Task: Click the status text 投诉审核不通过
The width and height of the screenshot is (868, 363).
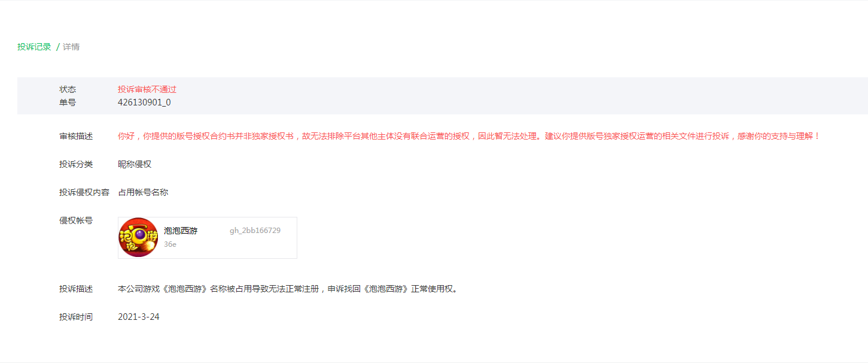Action: pos(147,89)
